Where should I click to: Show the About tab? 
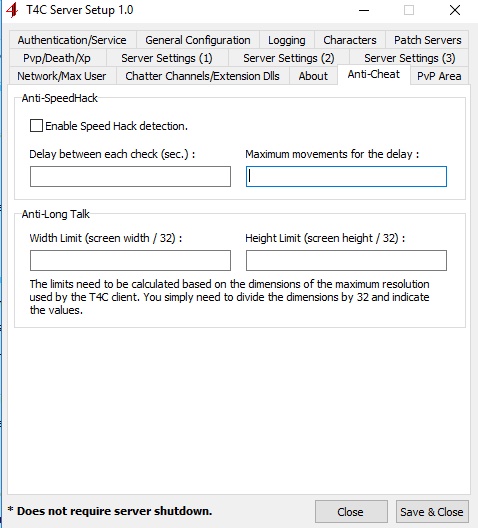(313, 76)
